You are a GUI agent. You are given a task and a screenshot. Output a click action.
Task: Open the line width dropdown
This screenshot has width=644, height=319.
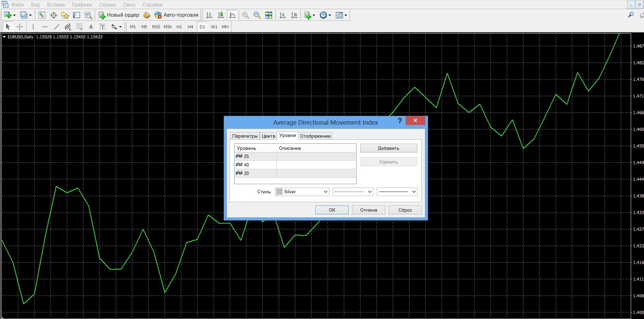click(x=397, y=192)
